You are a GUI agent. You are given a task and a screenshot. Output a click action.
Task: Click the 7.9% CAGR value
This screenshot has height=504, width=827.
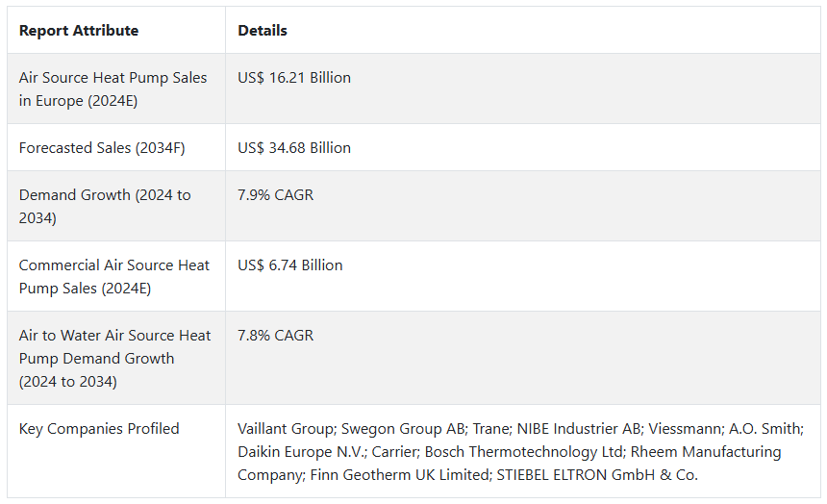point(275,194)
